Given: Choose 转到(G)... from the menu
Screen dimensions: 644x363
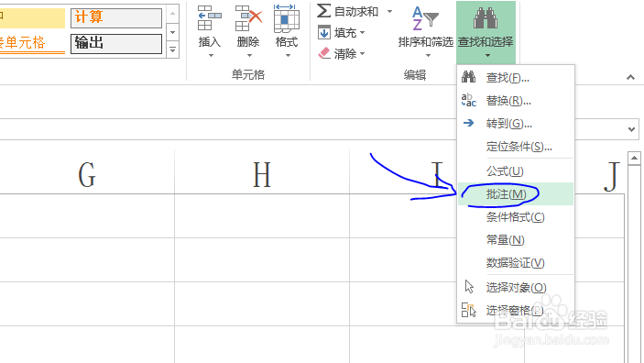Looking at the screenshot, I should [516, 124].
